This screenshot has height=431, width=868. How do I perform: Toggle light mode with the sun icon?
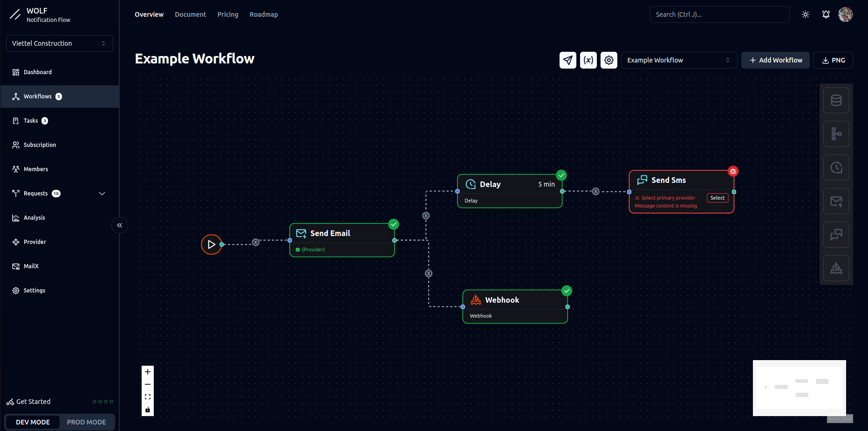[x=805, y=14]
